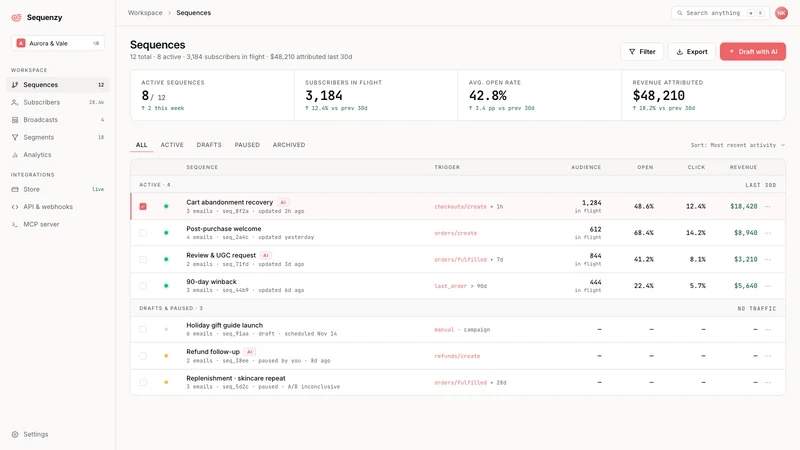Click the Avg. Open Rate stat card

(x=539, y=95)
